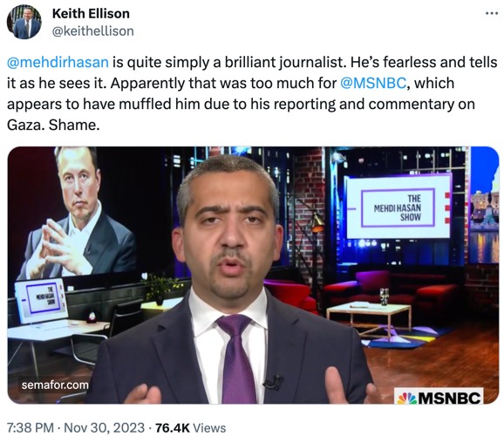Click The Mehdi Hasan Show sign in image

[398, 208]
